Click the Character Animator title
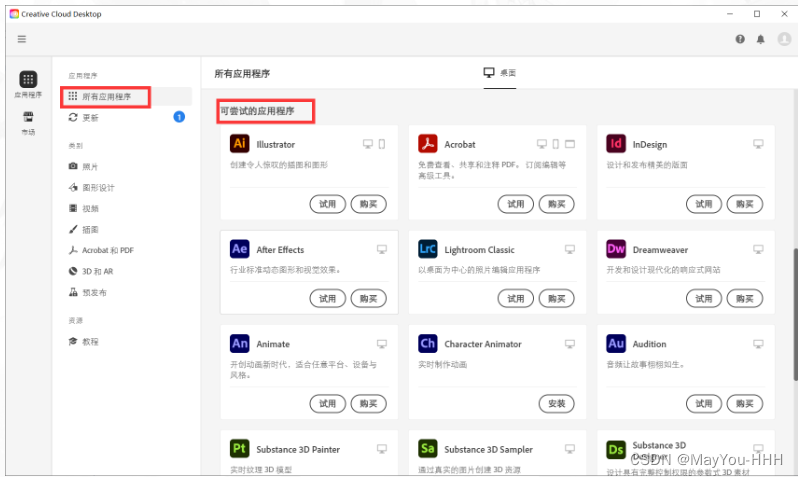 coord(483,344)
